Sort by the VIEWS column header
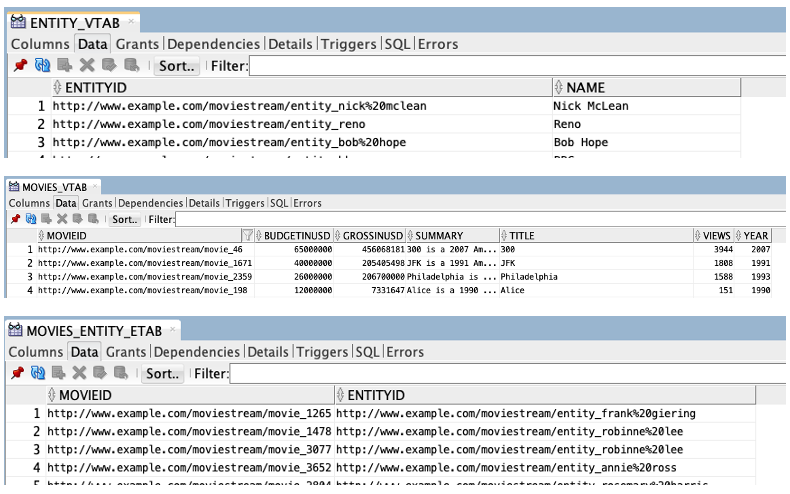Viewport: 790px width, 494px height. (x=716, y=236)
